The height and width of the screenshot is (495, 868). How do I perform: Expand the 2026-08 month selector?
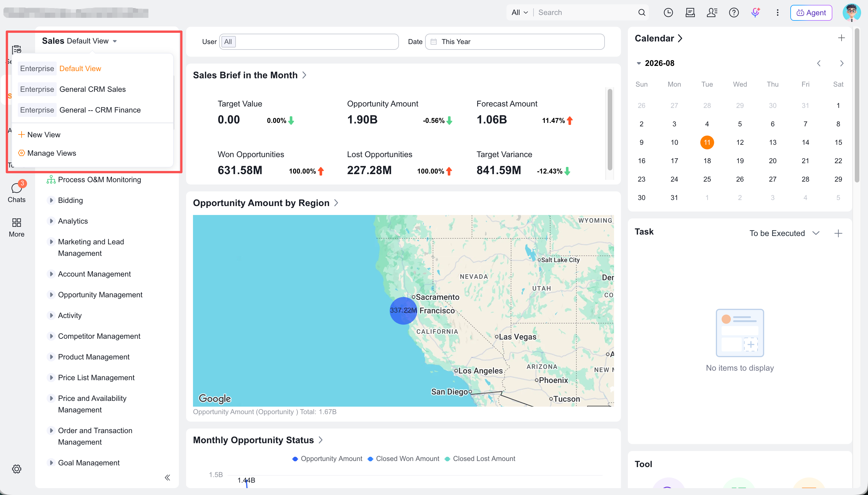coord(639,63)
